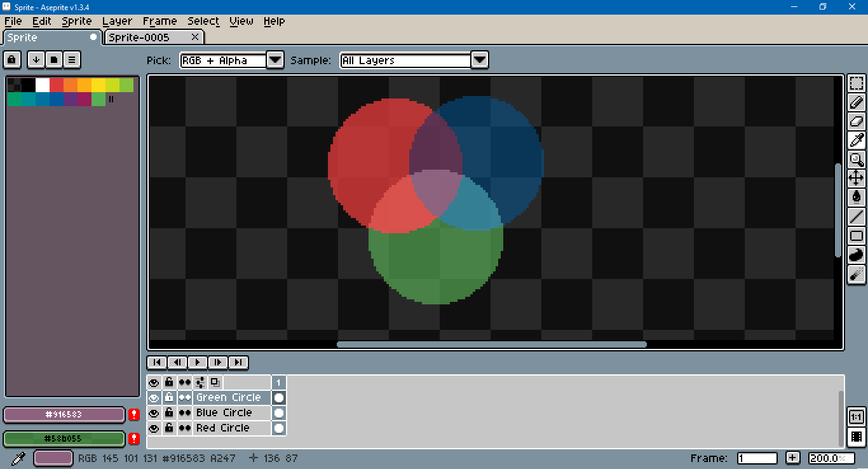Lock the Green Circle layer
This screenshot has height=469, width=868.
click(x=169, y=398)
